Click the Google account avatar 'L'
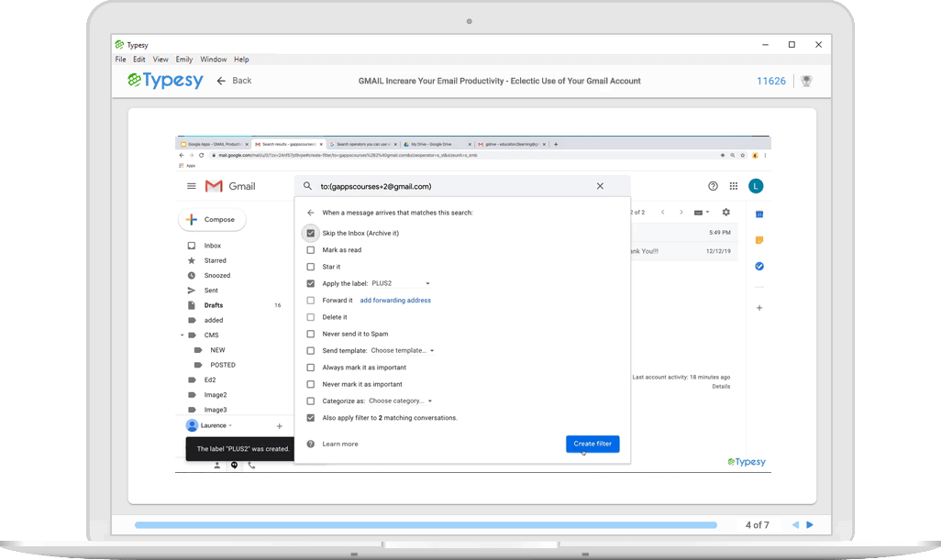The width and height of the screenshot is (941, 560). pos(756,186)
